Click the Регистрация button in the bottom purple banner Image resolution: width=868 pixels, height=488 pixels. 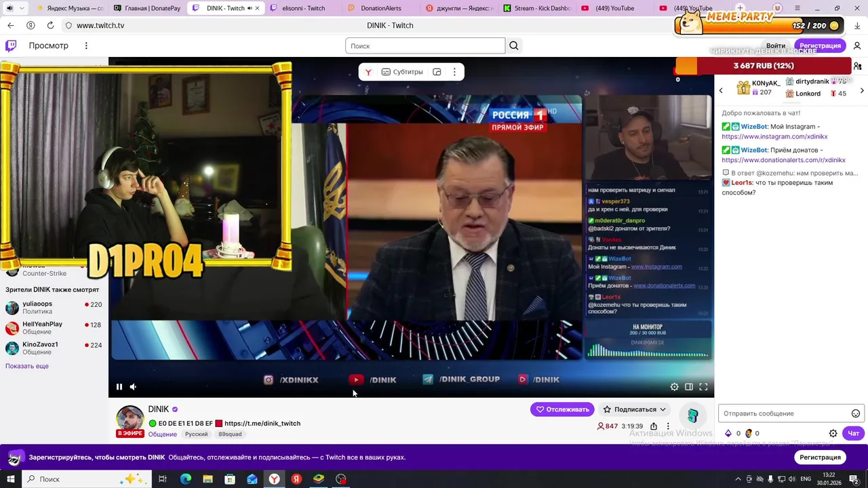(x=820, y=457)
